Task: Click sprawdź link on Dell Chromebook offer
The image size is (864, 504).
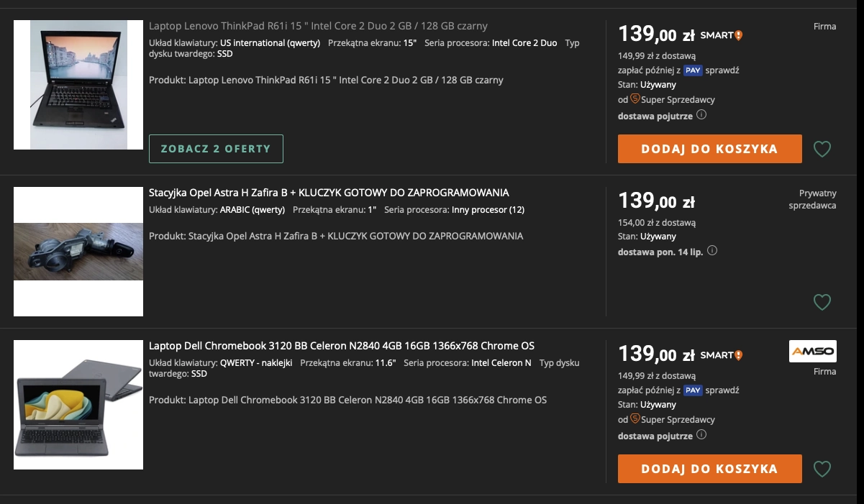Action: [723, 390]
